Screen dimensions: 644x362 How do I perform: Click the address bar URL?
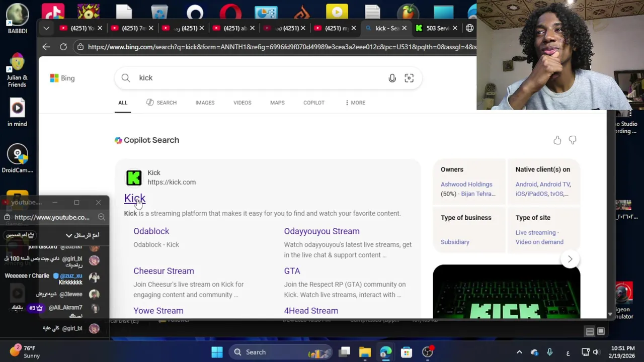click(282, 47)
